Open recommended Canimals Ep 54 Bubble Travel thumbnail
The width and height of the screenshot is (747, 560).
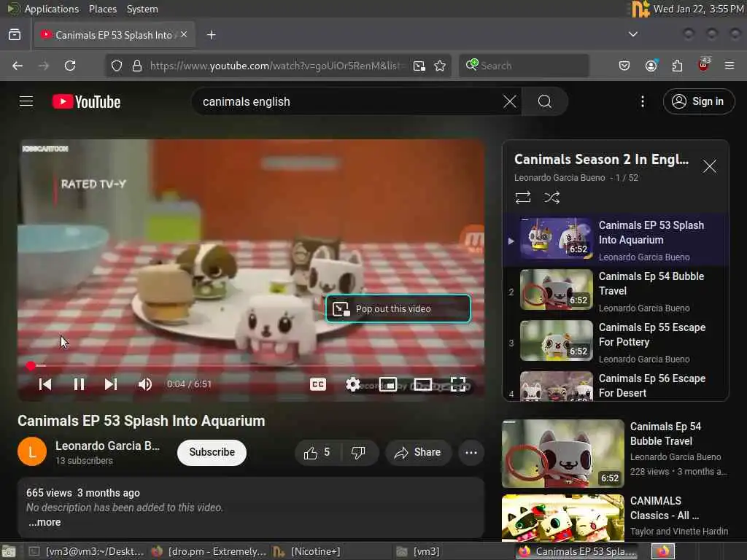tap(562, 454)
